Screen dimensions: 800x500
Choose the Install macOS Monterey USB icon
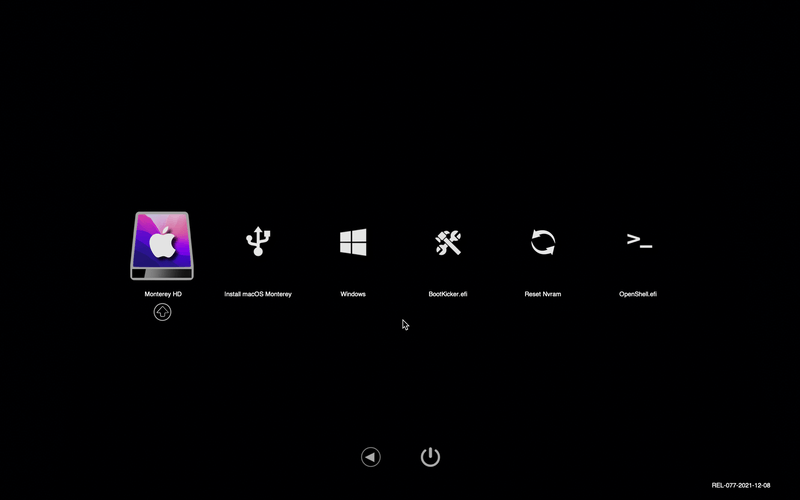click(258, 241)
